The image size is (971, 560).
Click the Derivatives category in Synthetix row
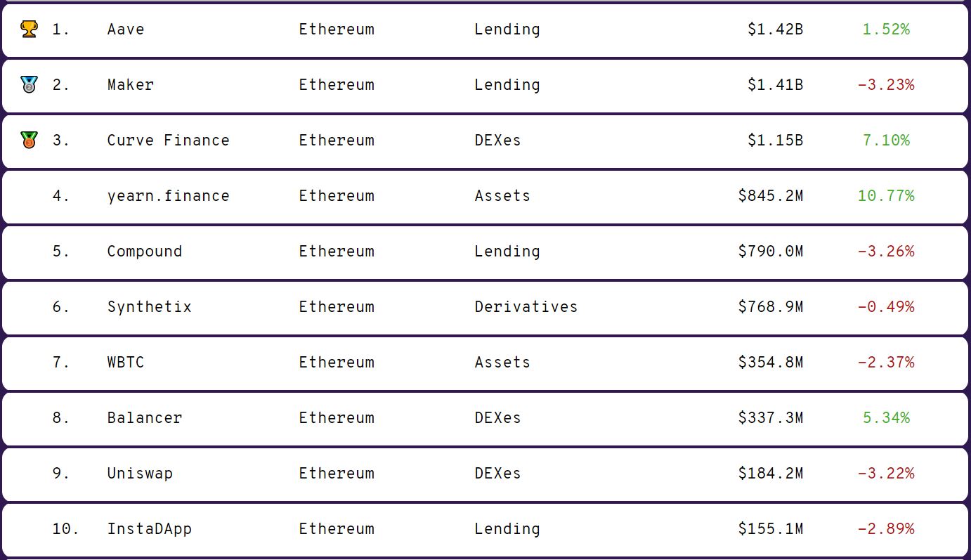point(526,307)
